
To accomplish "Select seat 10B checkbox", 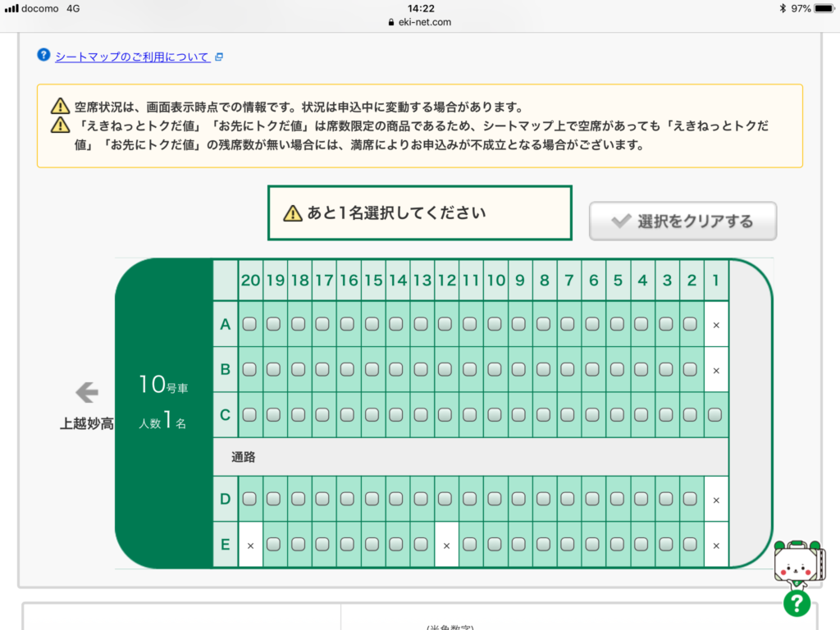I will [x=495, y=369].
